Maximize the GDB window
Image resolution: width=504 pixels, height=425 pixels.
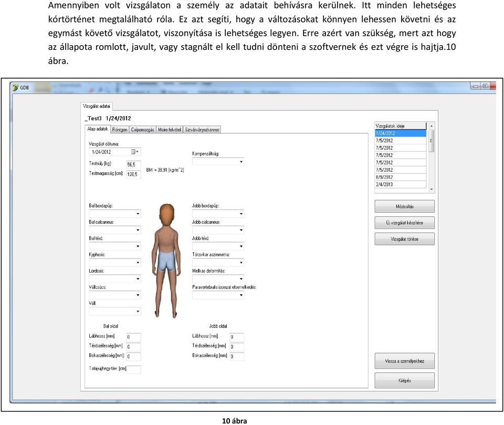pyautogui.click(x=485, y=86)
